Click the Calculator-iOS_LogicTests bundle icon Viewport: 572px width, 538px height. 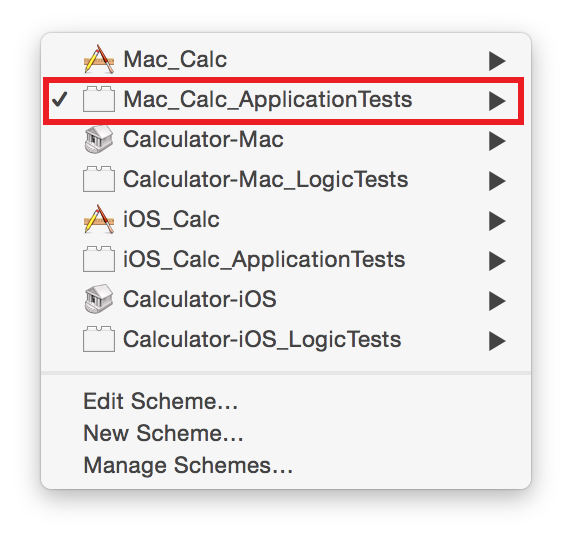click(x=99, y=339)
